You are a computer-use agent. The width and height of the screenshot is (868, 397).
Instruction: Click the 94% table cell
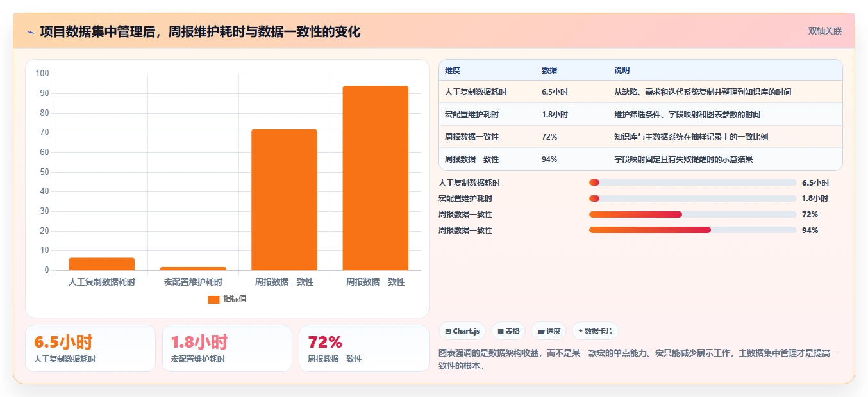[x=549, y=159]
